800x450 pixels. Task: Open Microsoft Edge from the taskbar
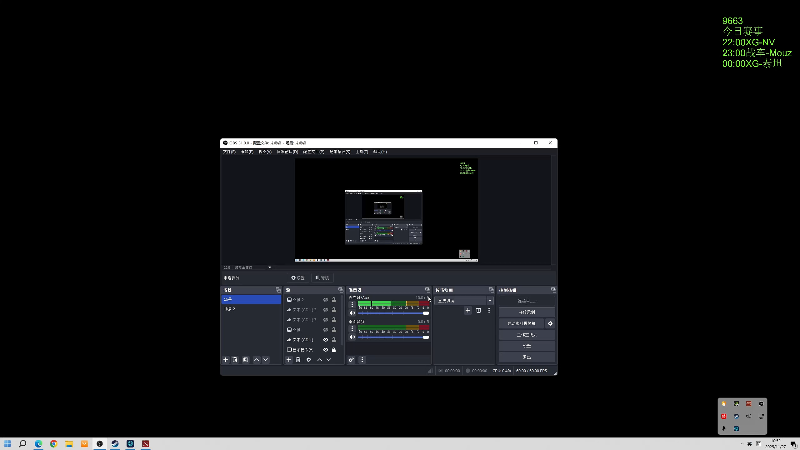point(38,444)
